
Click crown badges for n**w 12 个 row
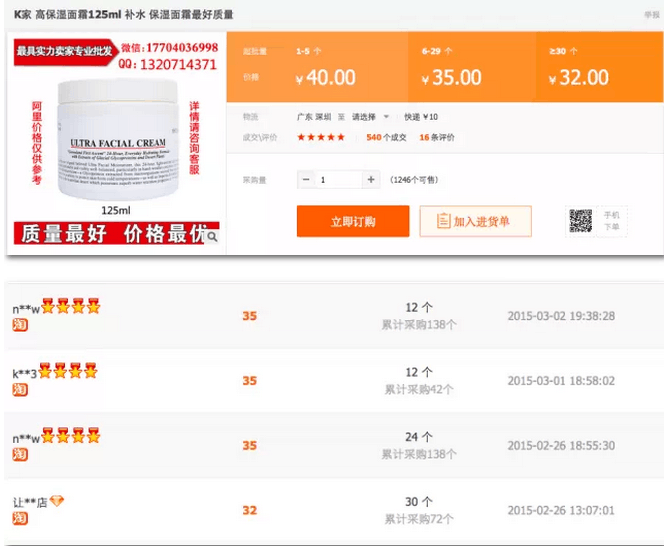[70, 306]
